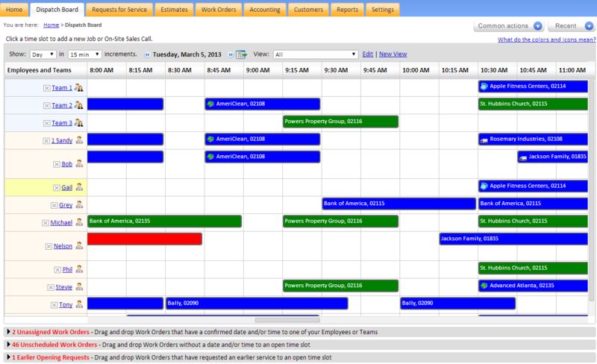Click the truck icon on Rosemary Industries job
The height and width of the screenshot is (364, 597).
(484, 139)
